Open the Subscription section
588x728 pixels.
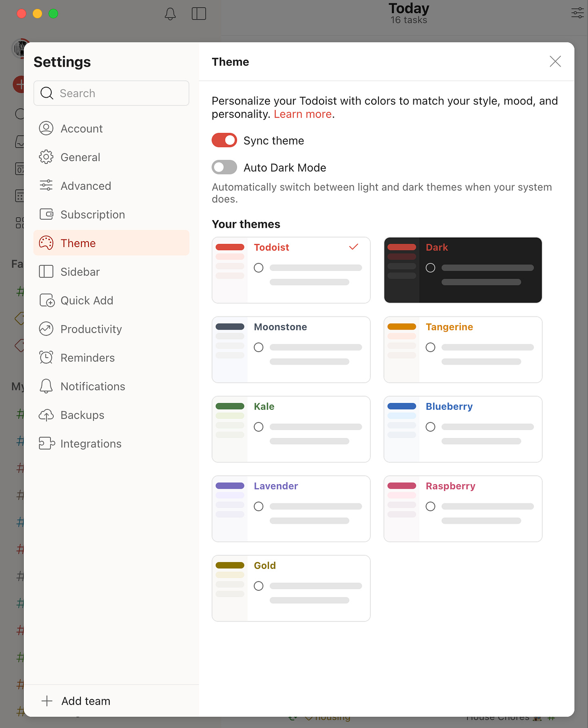click(111, 214)
